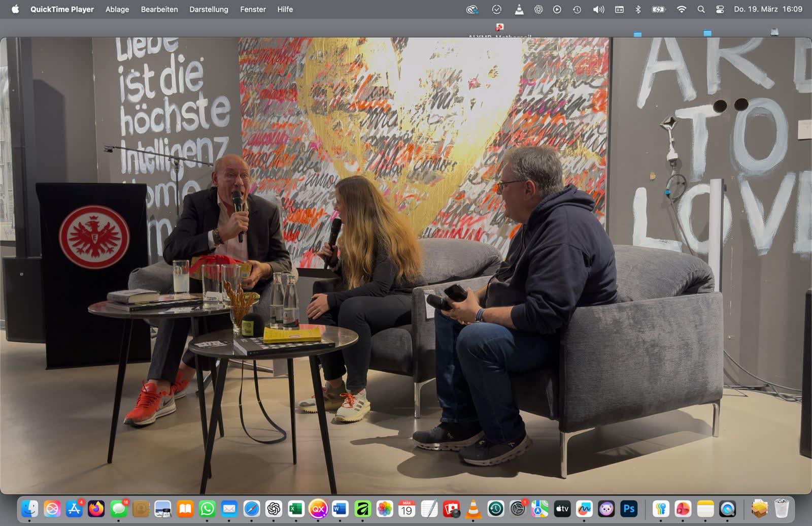This screenshot has height=526, width=812.
Task: Click the date and time display
Action: pyautogui.click(x=768, y=9)
